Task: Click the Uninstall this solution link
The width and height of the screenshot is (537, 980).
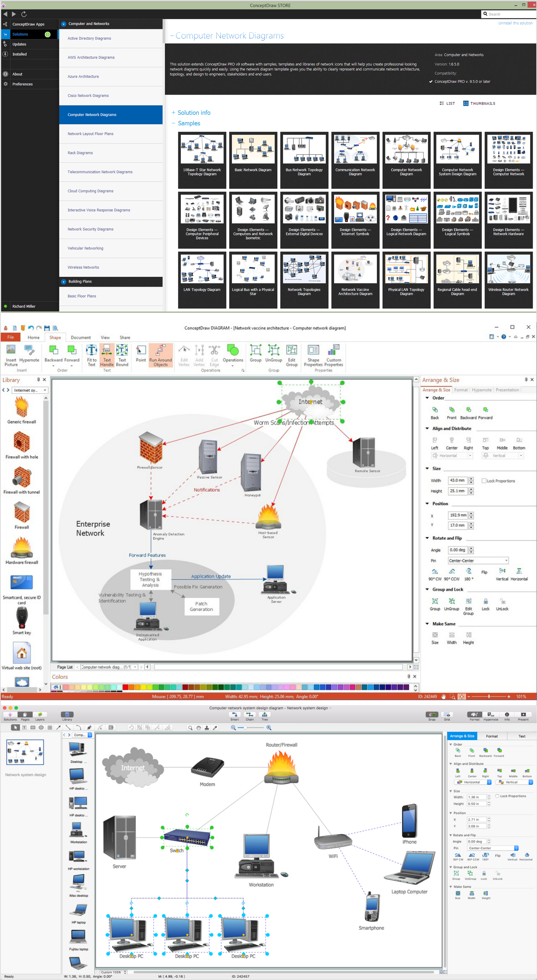Action: [x=515, y=23]
